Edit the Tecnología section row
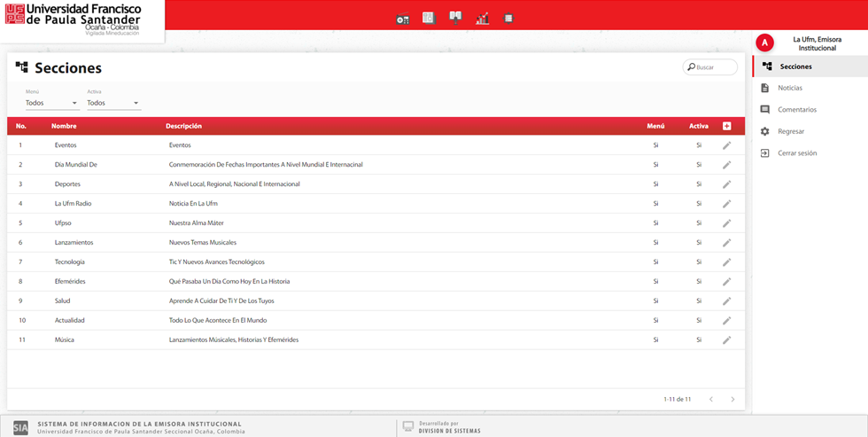The height and width of the screenshot is (437, 868). tap(726, 262)
